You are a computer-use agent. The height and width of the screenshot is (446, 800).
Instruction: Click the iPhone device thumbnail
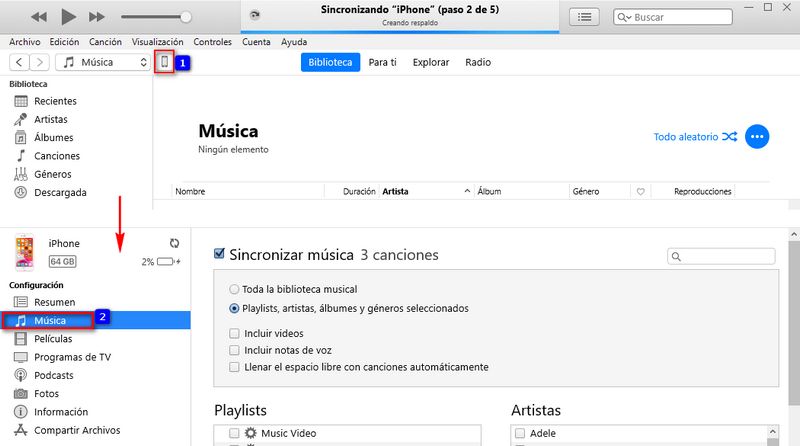tap(24, 252)
